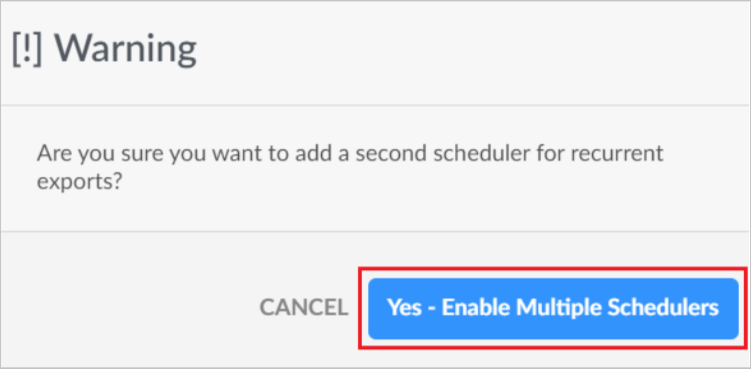The width and height of the screenshot is (751, 369).
Task: Click the CANCEL button
Action: tap(304, 308)
